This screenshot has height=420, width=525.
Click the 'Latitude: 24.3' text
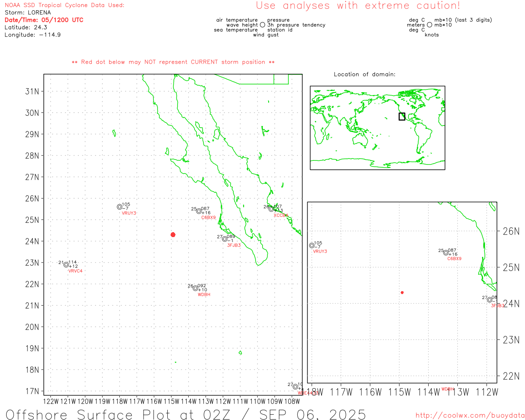(x=26, y=27)
